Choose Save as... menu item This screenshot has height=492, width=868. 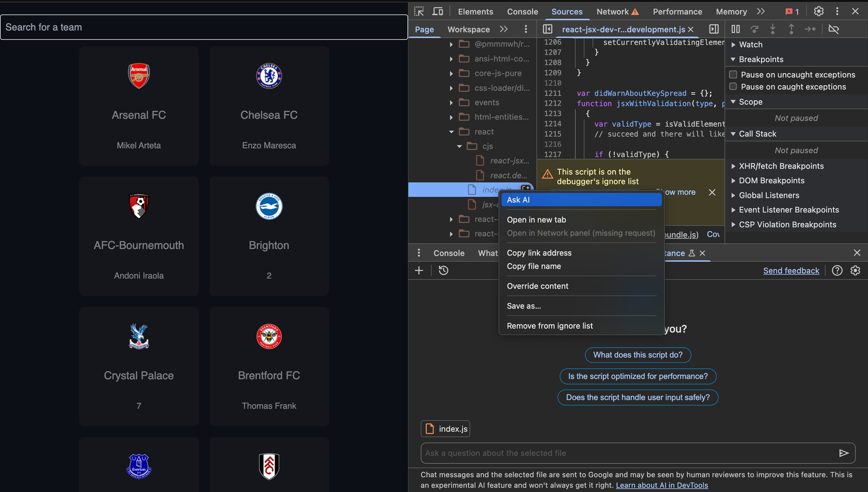pyautogui.click(x=581, y=306)
